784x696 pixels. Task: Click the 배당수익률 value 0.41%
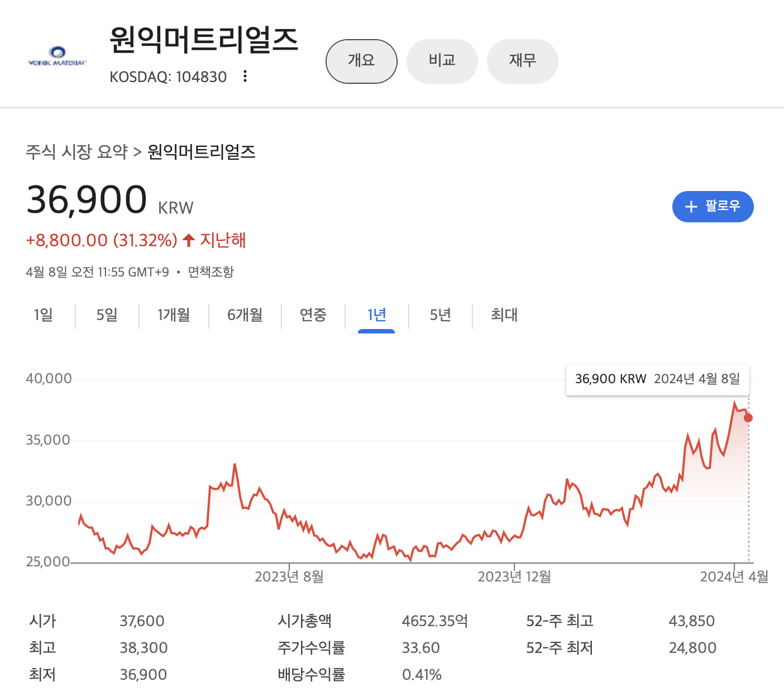[422, 675]
